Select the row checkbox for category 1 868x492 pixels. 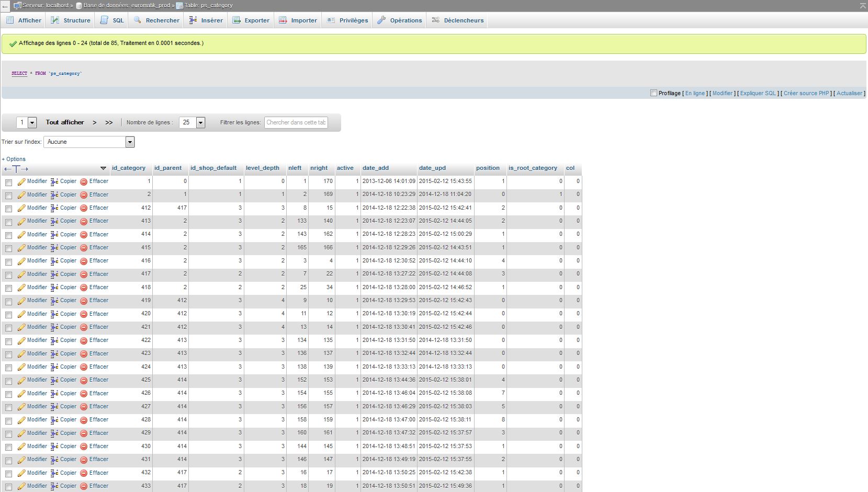pyautogui.click(x=8, y=182)
